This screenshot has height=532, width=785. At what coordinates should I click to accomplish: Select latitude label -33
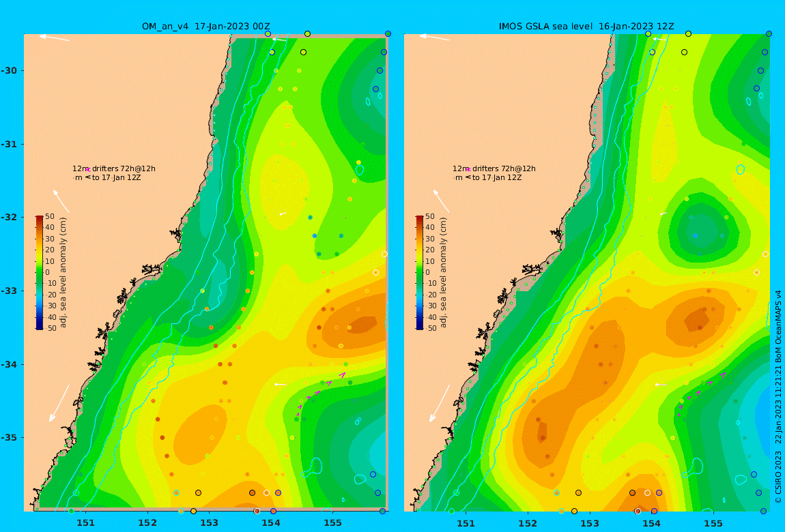point(9,291)
